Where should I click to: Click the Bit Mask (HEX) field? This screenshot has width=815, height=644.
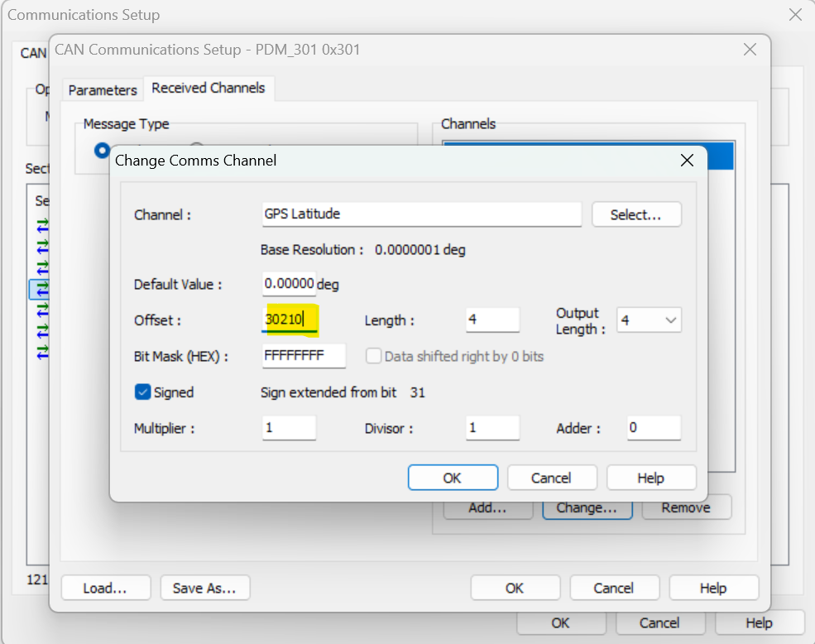point(304,356)
